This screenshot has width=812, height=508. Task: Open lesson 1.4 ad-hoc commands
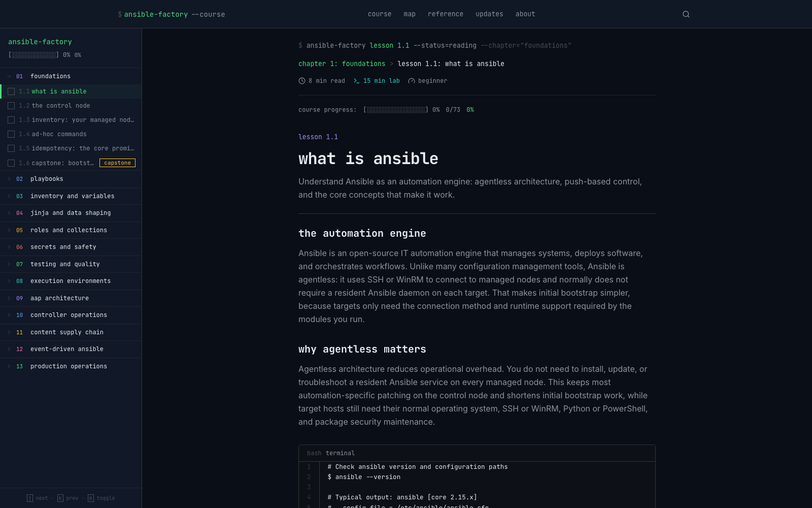59,134
